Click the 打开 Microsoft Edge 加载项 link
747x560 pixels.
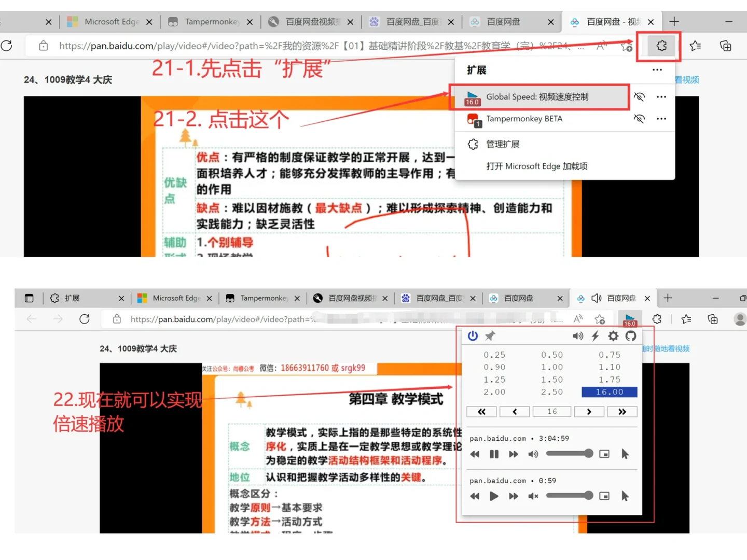click(537, 166)
